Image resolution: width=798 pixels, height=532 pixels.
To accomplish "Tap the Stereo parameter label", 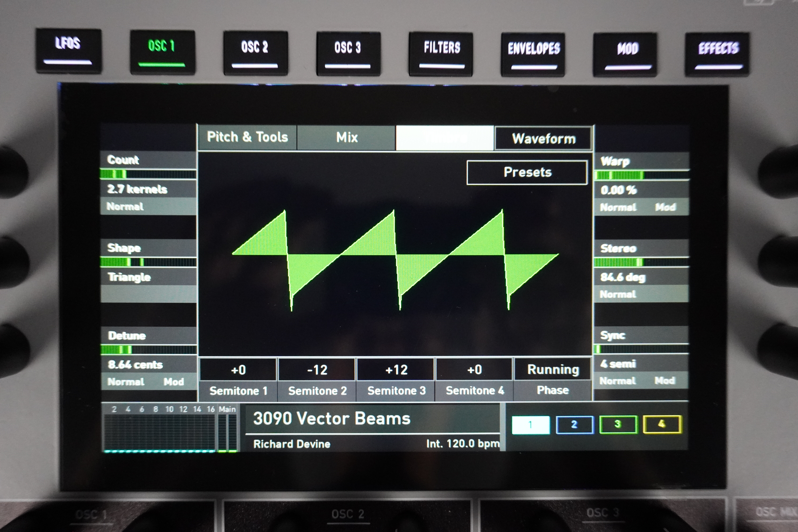I will click(618, 248).
